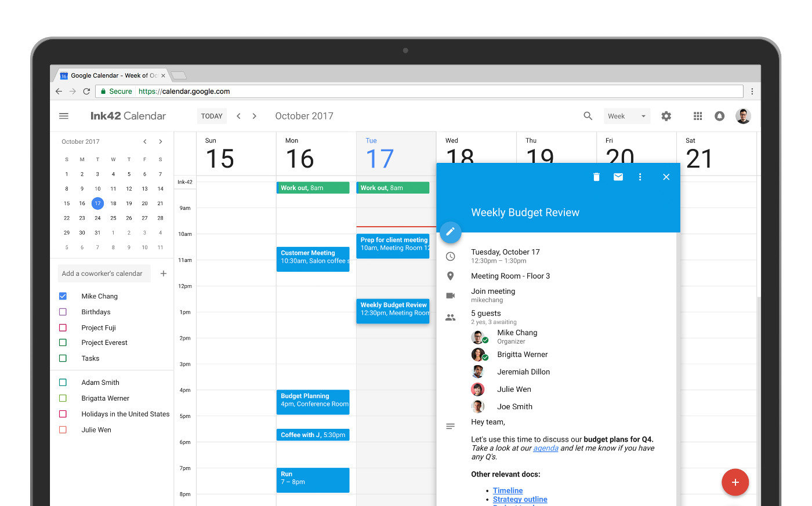Open the Google apps grid
This screenshot has width=812, height=506.
698,116
